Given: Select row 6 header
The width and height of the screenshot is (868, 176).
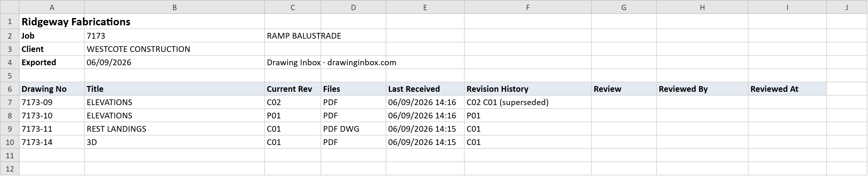Looking at the screenshot, I should (x=10, y=89).
